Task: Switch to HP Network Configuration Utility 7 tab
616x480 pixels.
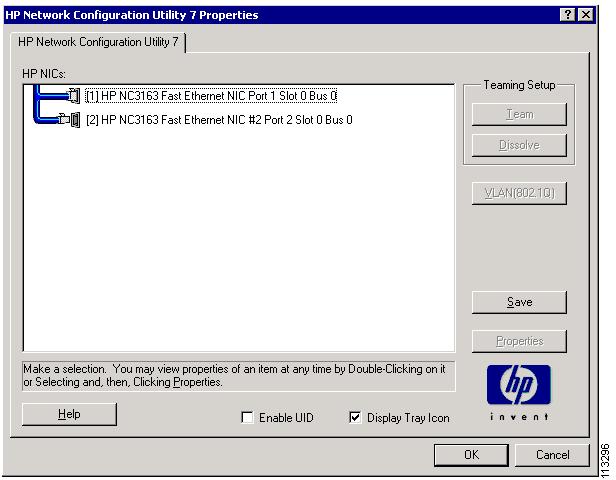Action: pos(98,42)
